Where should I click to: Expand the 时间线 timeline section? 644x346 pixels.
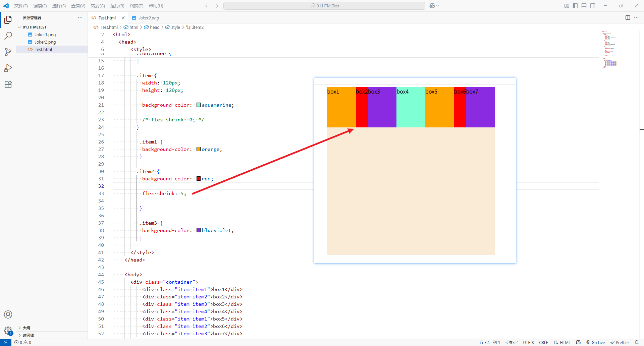[52, 335]
